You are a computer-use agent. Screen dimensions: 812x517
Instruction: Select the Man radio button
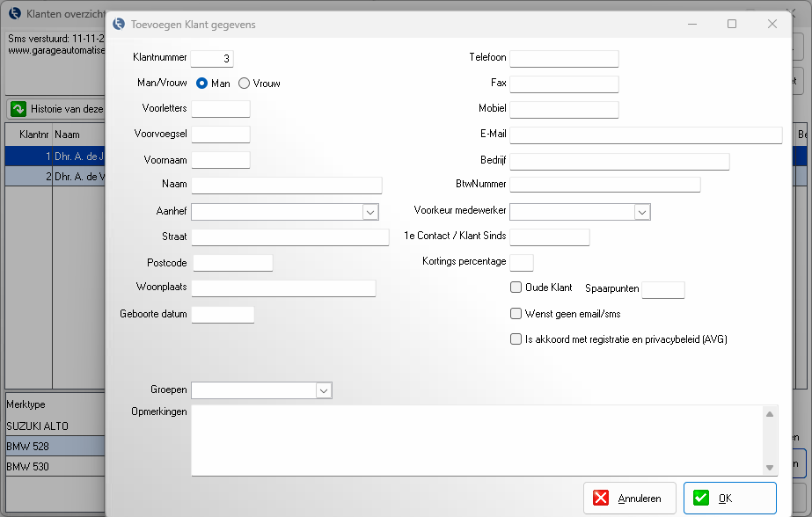pos(202,84)
